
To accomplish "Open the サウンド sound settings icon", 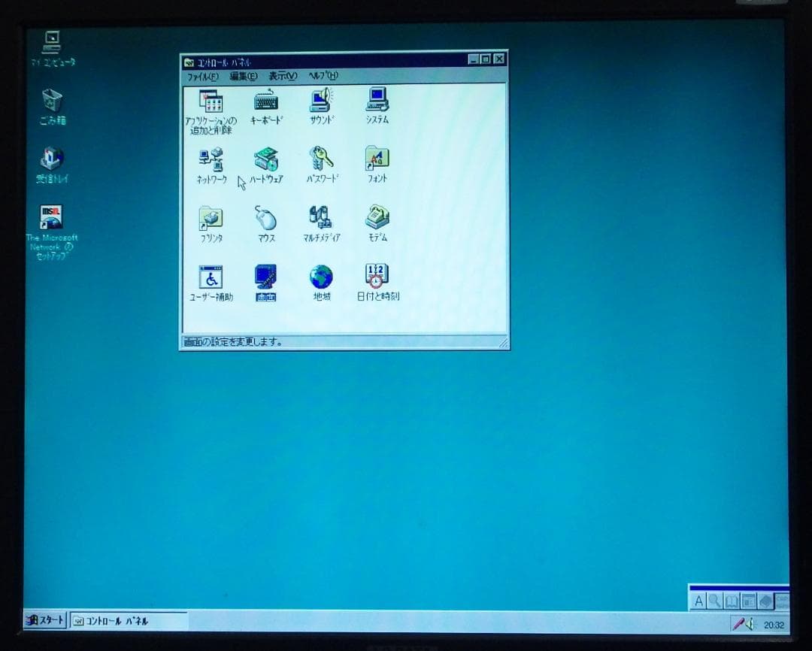I will (x=320, y=100).
